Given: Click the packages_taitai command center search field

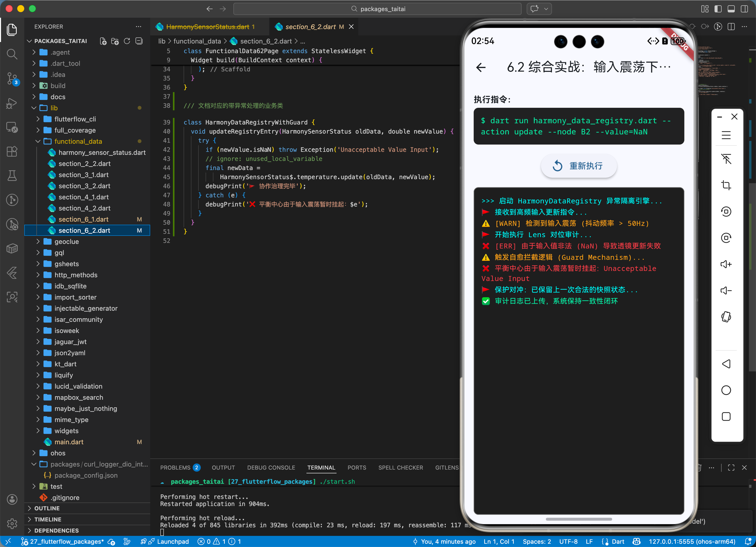Looking at the screenshot, I should tap(377, 9).
